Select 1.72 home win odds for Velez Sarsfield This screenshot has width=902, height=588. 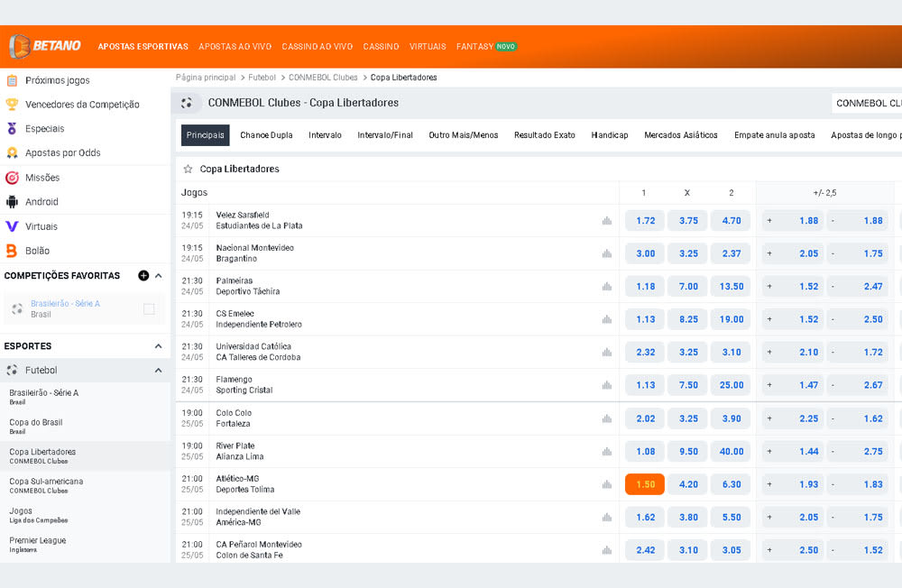[645, 220]
